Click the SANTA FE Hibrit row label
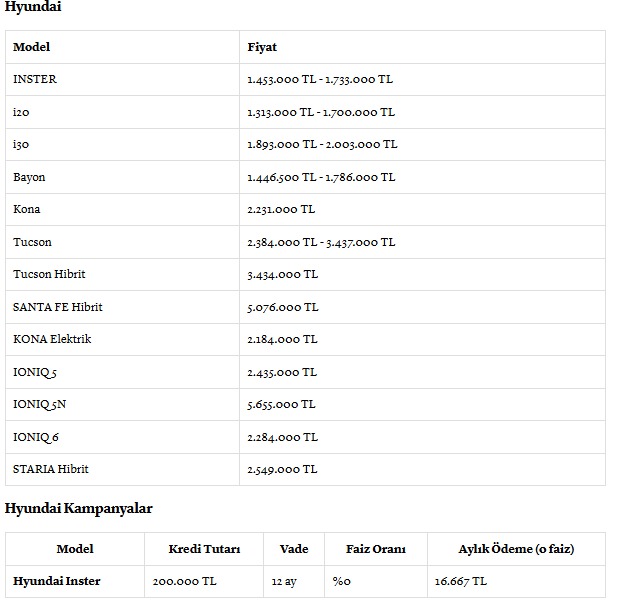Viewport: 623px width, 610px height. pos(58,307)
